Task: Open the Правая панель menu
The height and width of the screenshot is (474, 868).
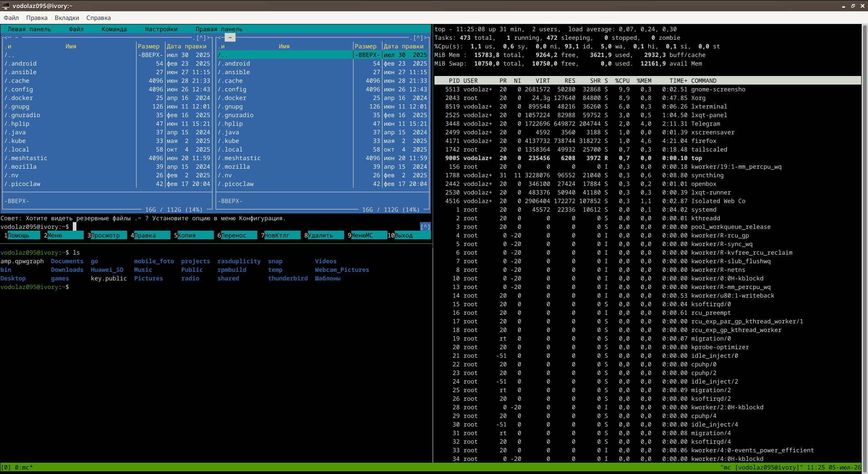Action: pos(219,29)
